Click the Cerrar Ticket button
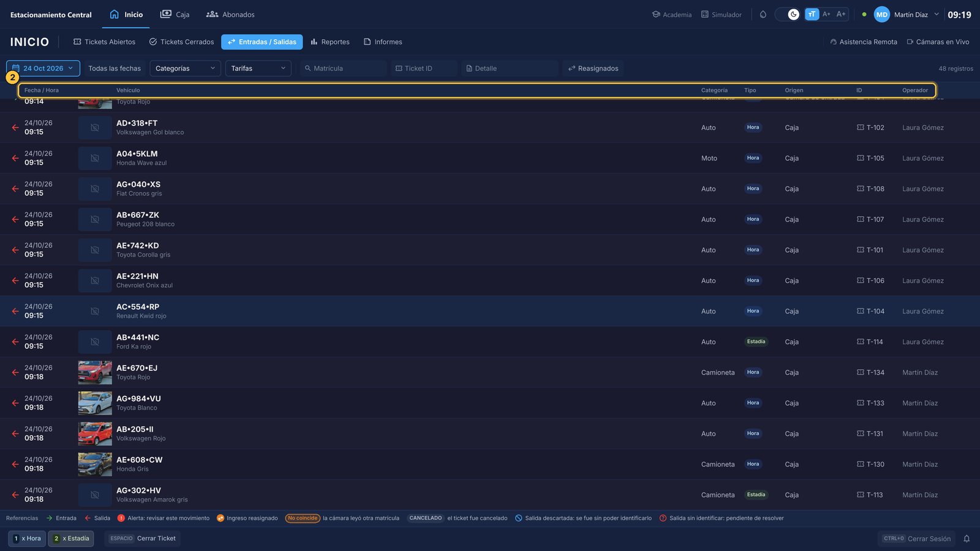 143,539
